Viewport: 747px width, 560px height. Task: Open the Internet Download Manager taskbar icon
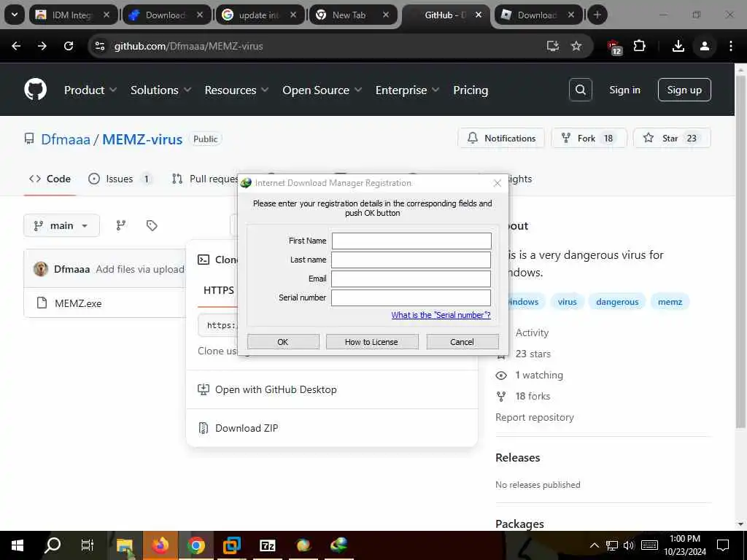coord(339,545)
